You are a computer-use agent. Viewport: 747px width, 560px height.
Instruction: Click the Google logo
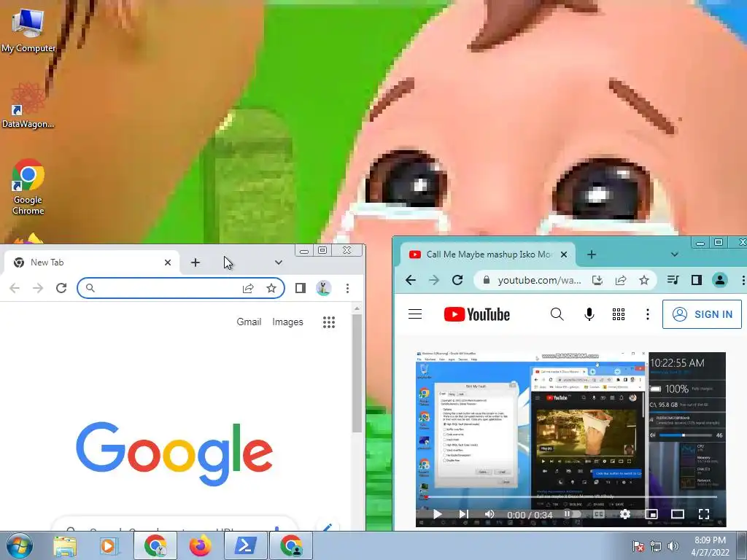[x=174, y=454]
